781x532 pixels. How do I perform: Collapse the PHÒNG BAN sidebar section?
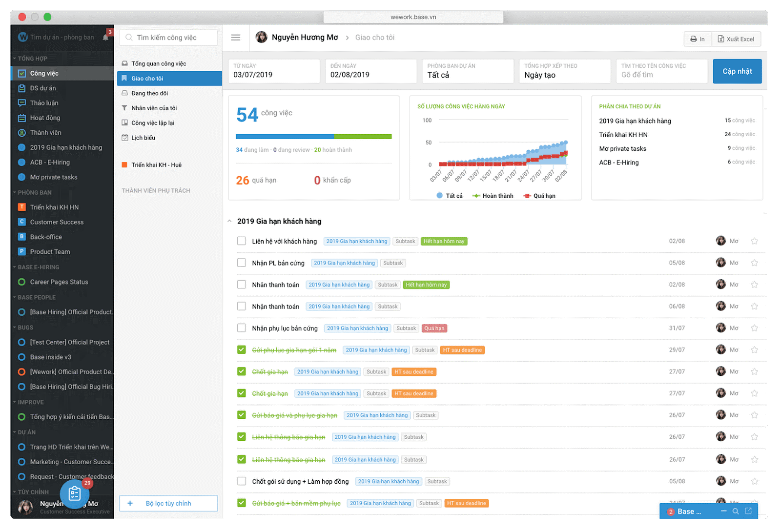click(15, 193)
